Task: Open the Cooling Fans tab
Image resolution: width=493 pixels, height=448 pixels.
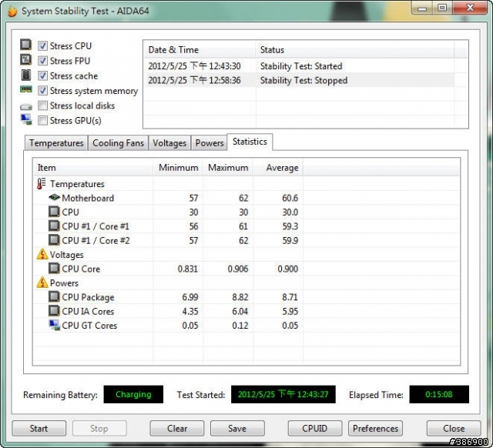Action: 118,143
